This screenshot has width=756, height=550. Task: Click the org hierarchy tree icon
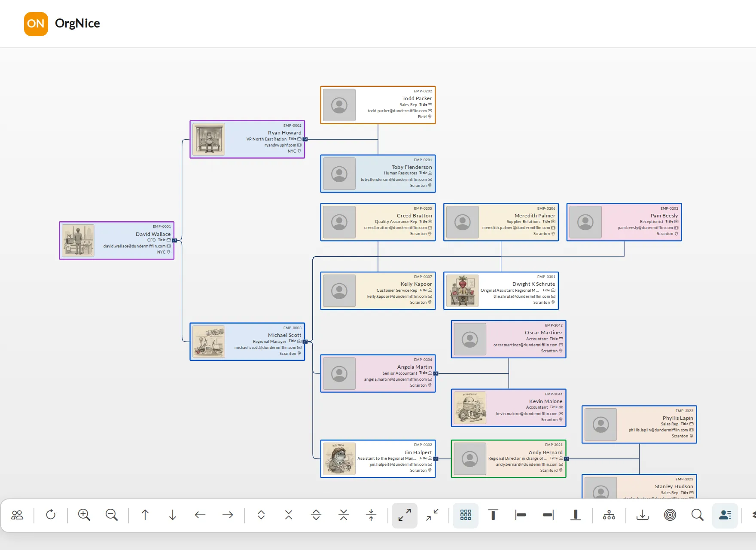tap(609, 515)
